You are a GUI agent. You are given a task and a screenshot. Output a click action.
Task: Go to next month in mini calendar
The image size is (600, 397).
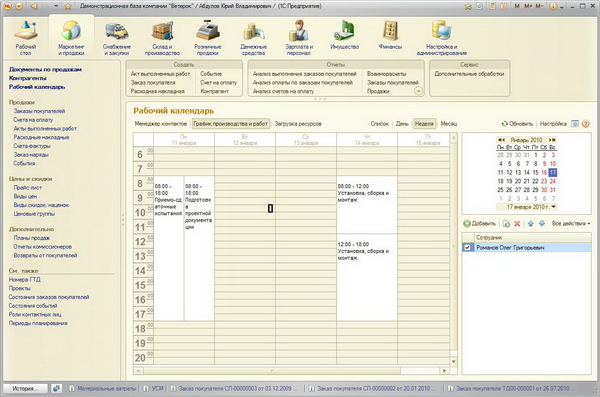552,140
